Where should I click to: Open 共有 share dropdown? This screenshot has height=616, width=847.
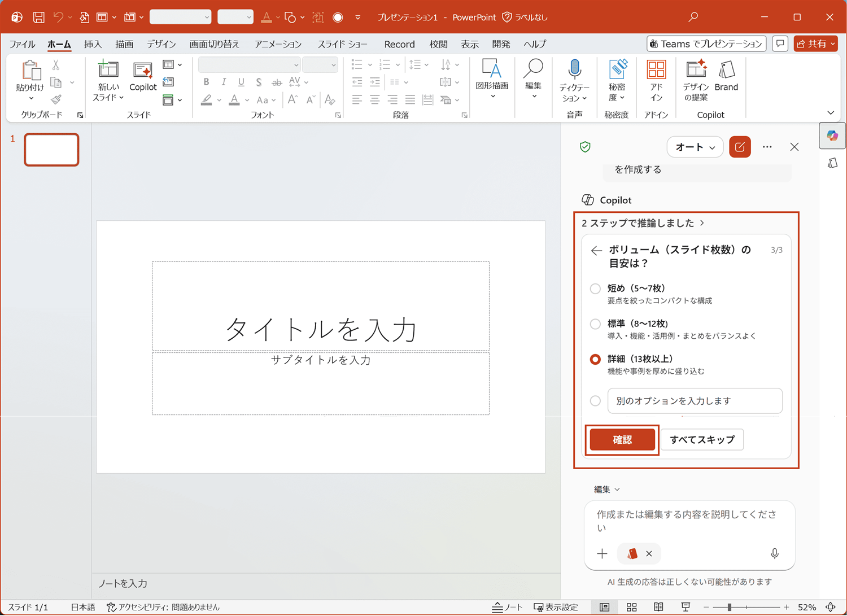(815, 44)
